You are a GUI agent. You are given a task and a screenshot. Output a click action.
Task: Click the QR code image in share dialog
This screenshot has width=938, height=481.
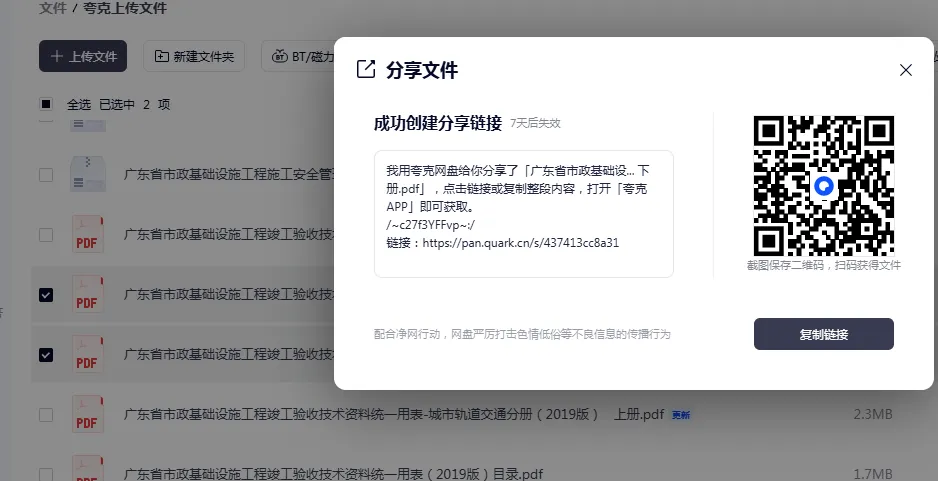click(824, 186)
